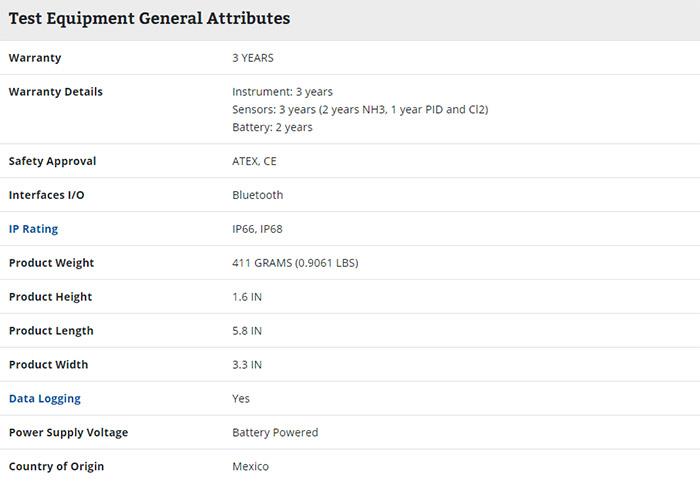This screenshot has height=488, width=700.
Task: Click the 411 GRAMS weight value
Action: tap(295, 263)
